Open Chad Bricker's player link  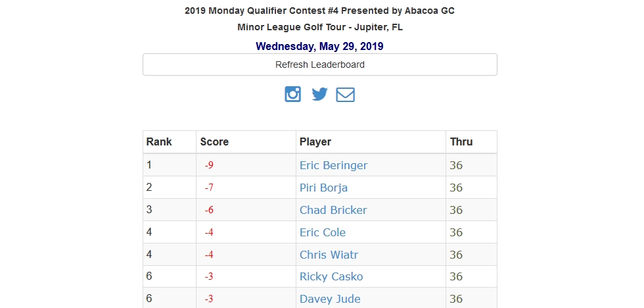(x=333, y=210)
